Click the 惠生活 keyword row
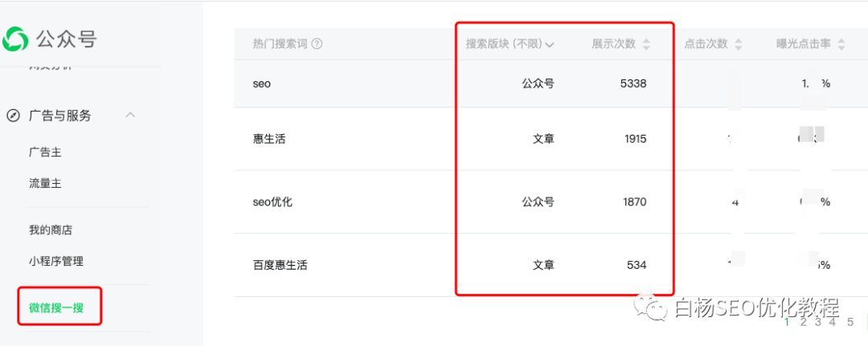This screenshot has width=868, height=346. click(551, 139)
